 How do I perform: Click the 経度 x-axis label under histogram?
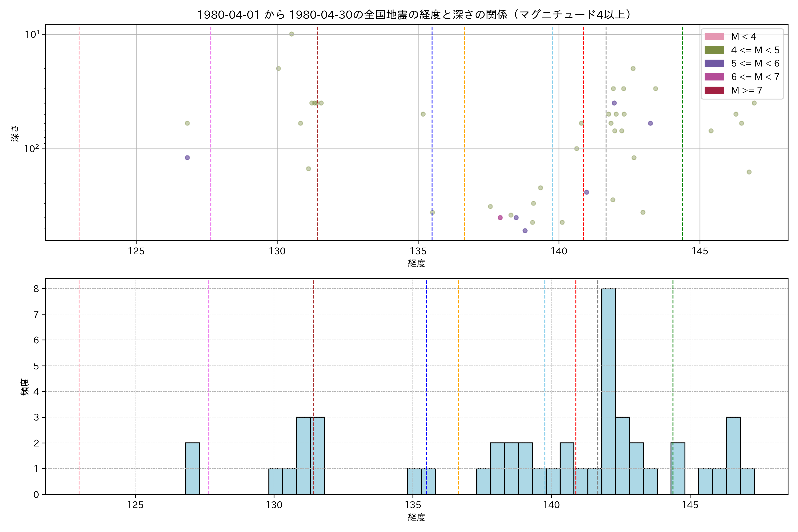(416, 517)
